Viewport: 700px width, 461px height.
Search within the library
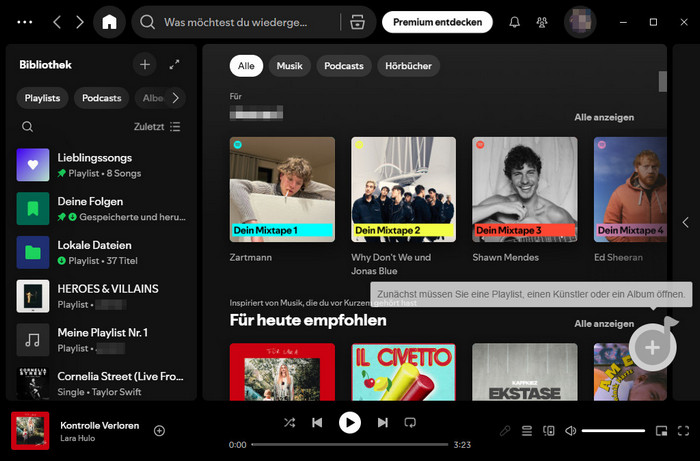[27, 127]
